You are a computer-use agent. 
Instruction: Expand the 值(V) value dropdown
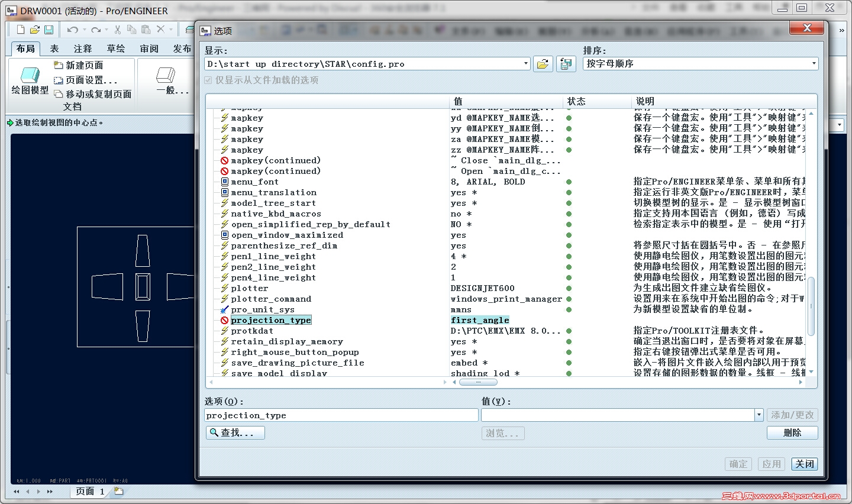[759, 415]
